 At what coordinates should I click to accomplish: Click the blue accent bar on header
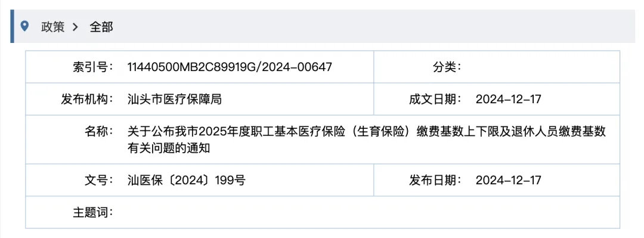pos(13,27)
